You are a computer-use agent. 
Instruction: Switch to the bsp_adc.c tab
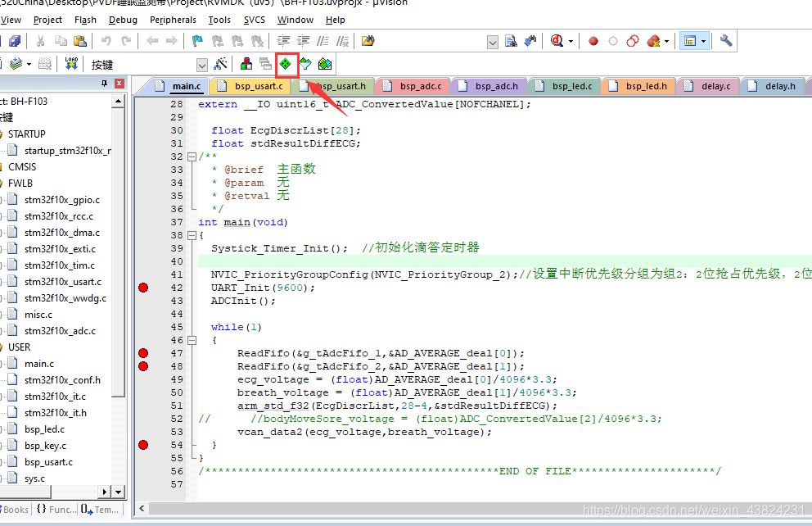(413, 86)
